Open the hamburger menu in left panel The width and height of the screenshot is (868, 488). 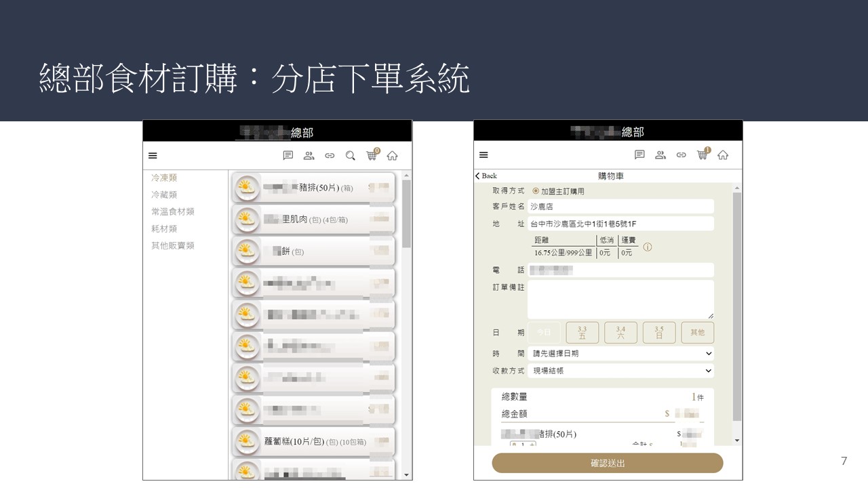click(x=153, y=156)
